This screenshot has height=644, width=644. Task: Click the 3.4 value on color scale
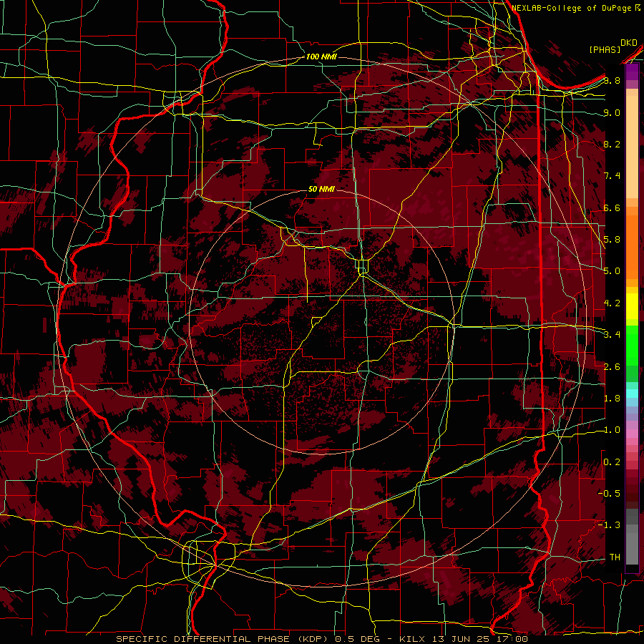[612, 335]
